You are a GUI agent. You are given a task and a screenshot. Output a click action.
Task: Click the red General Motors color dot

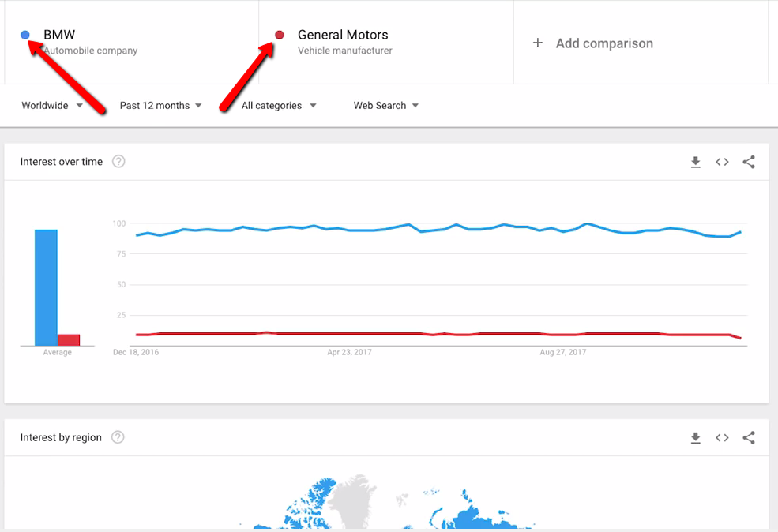(279, 35)
